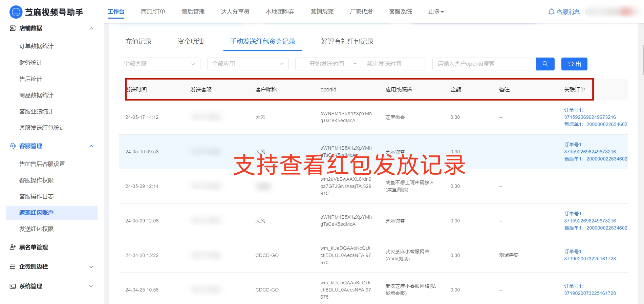644x304 pixels.
Task: Open 售前售后客服设置 in sidebar
Action: 42,164
